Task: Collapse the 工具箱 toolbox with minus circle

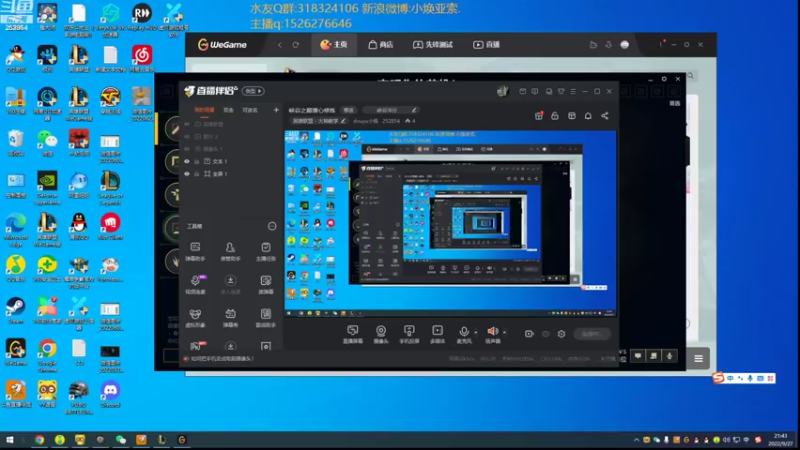Action: tap(272, 226)
